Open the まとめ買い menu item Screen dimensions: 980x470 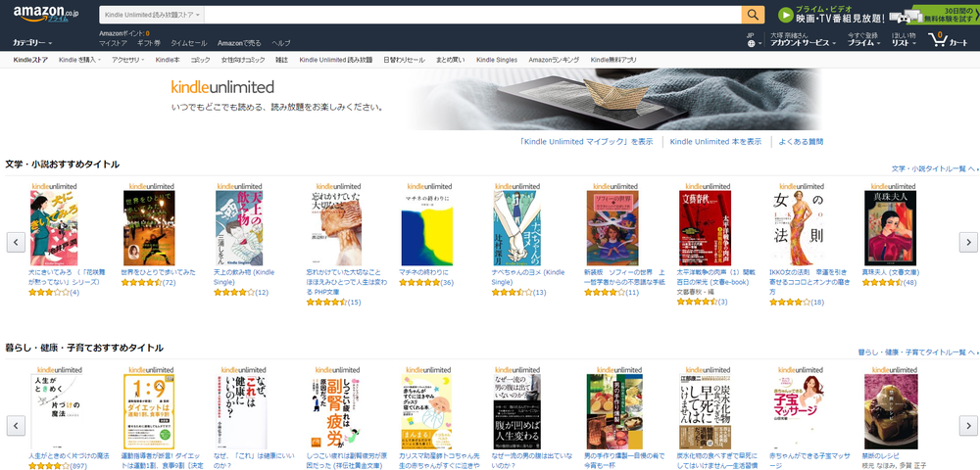tap(451, 60)
